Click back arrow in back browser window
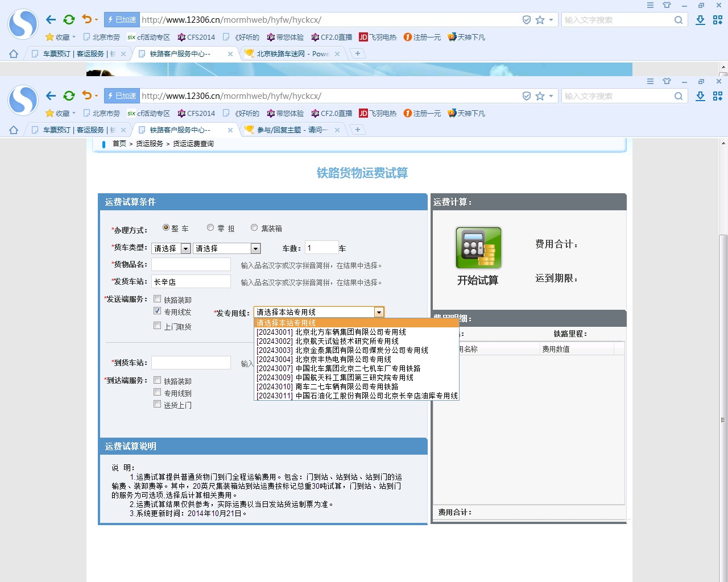Image resolution: width=728 pixels, height=582 pixels. 51,19
